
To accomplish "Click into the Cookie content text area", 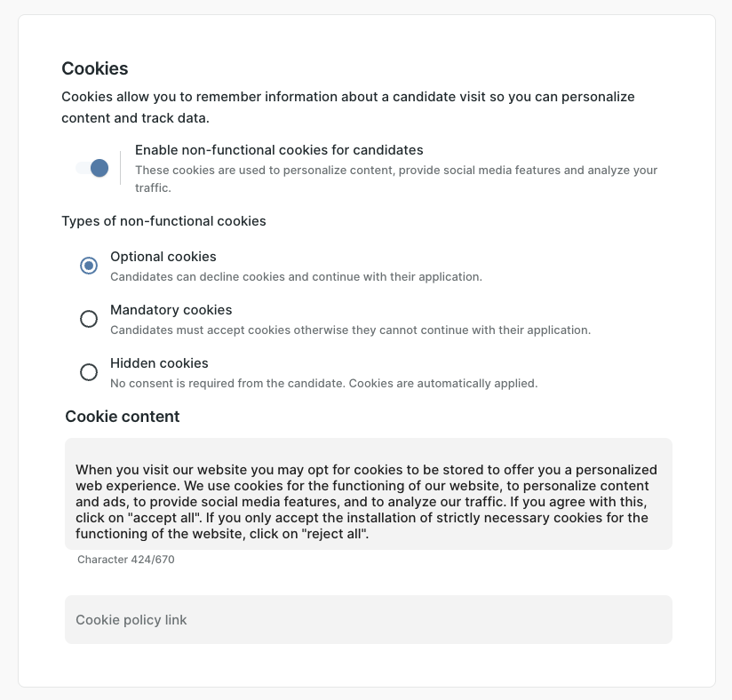I will (368, 494).
